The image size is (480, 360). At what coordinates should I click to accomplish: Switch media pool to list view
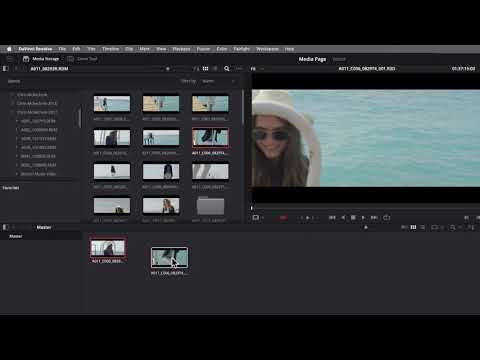[x=423, y=227]
